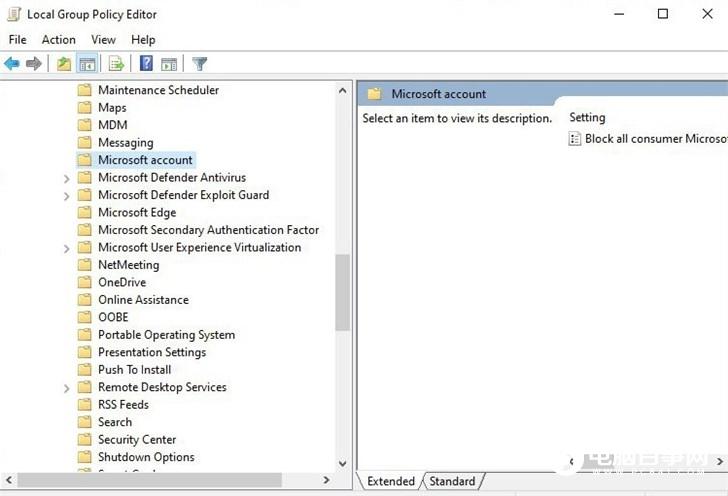Open the View menu
728x496 pixels.
click(103, 39)
